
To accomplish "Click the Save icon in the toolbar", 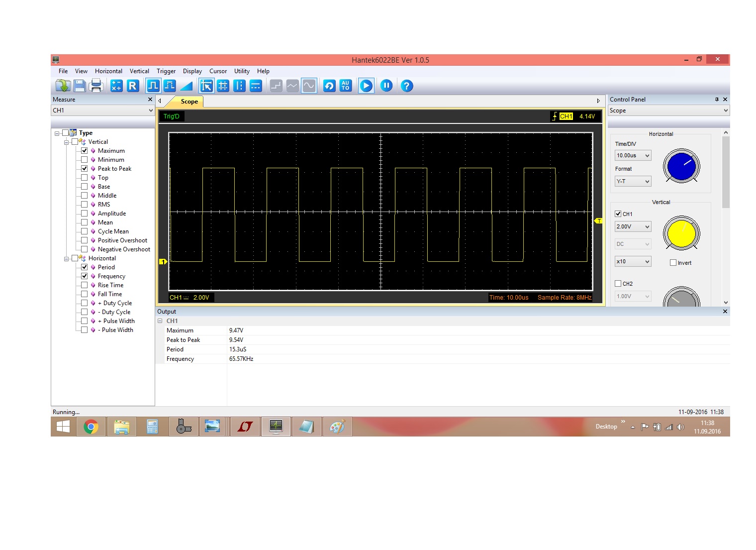I will tap(80, 86).
